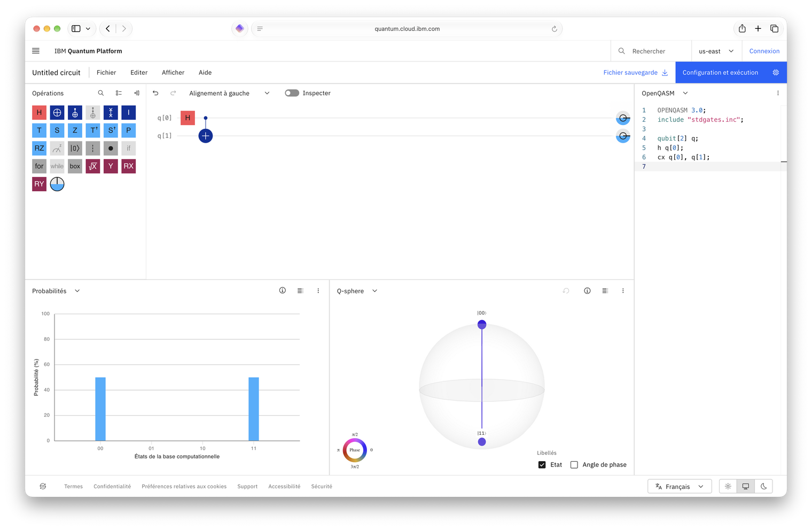Switch to dark theme
812x530 pixels.
click(763, 486)
